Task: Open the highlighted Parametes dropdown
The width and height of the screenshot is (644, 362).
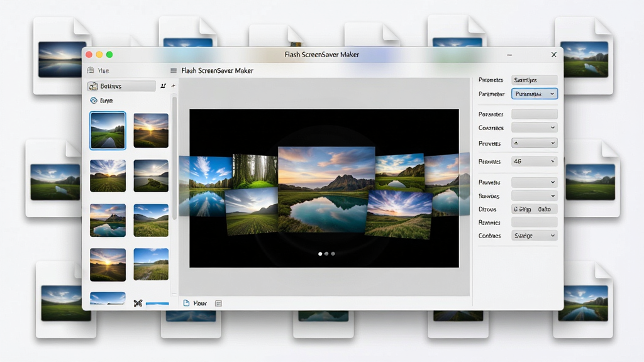Action: [x=535, y=94]
